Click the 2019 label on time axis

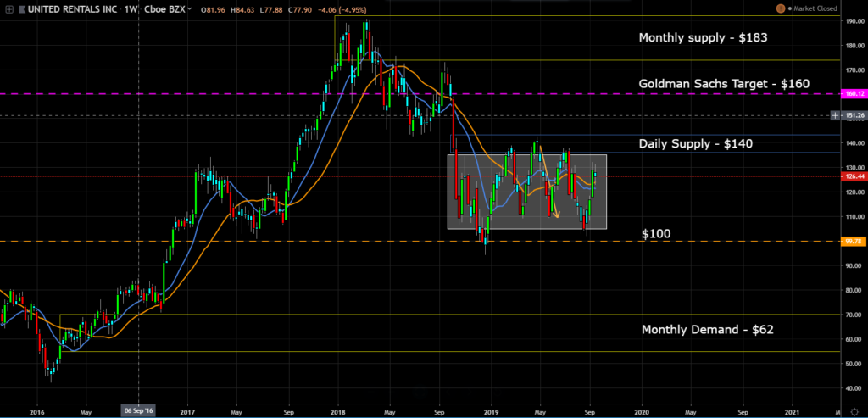(x=492, y=412)
